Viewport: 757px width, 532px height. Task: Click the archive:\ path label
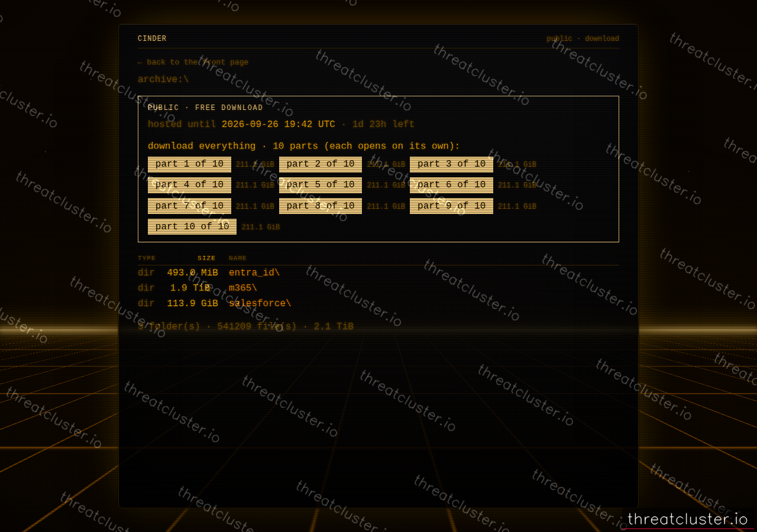click(163, 79)
